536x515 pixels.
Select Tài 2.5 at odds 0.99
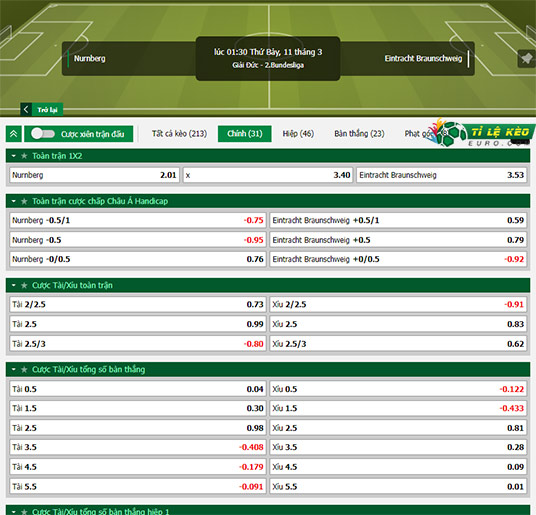tap(138, 324)
